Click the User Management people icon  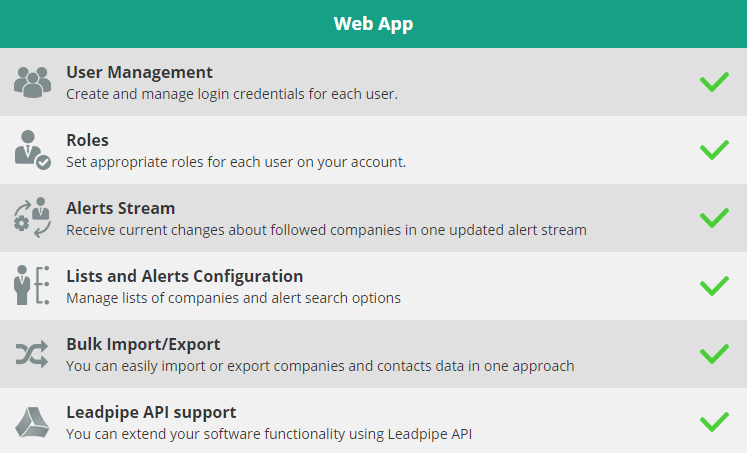[x=32, y=82]
